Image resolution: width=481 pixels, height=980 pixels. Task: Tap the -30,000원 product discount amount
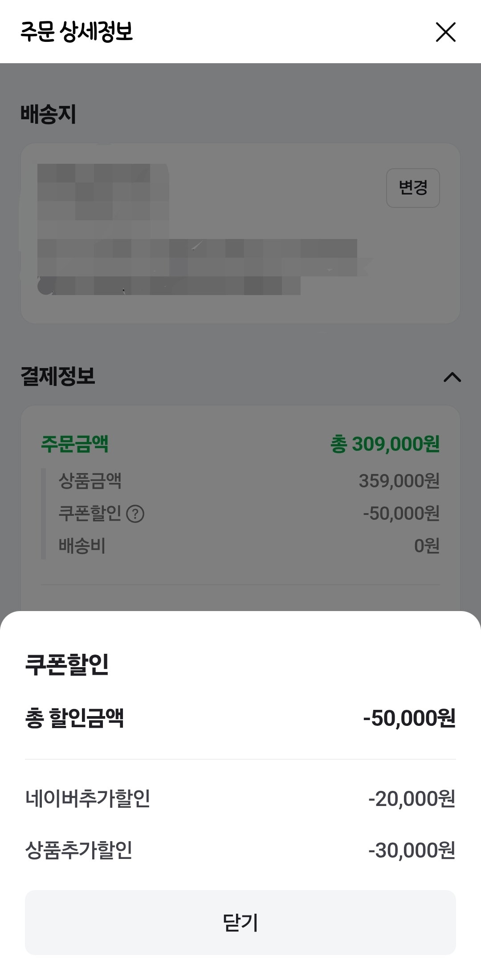pos(412,850)
